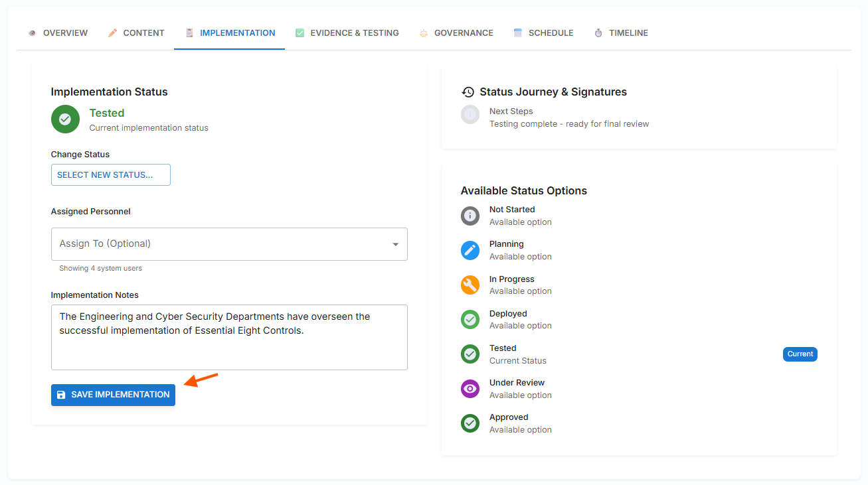Open the Select New Status dropdown
The height and width of the screenshot is (485, 868).
(111, 175)
